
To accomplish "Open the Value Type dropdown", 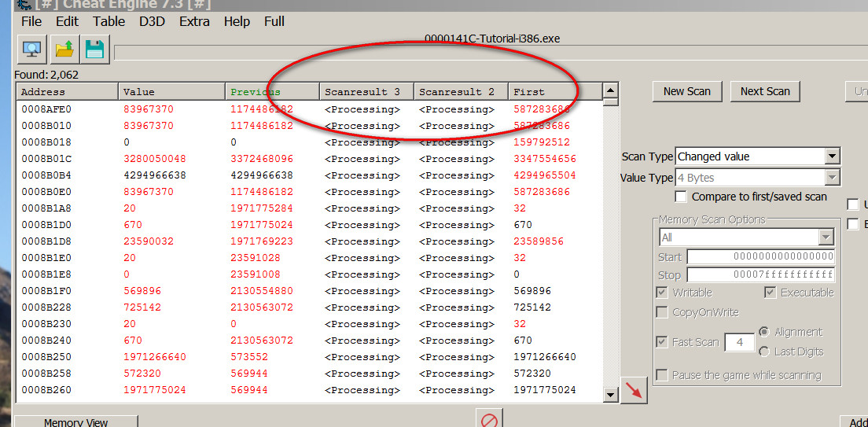I will click(832, 178).
